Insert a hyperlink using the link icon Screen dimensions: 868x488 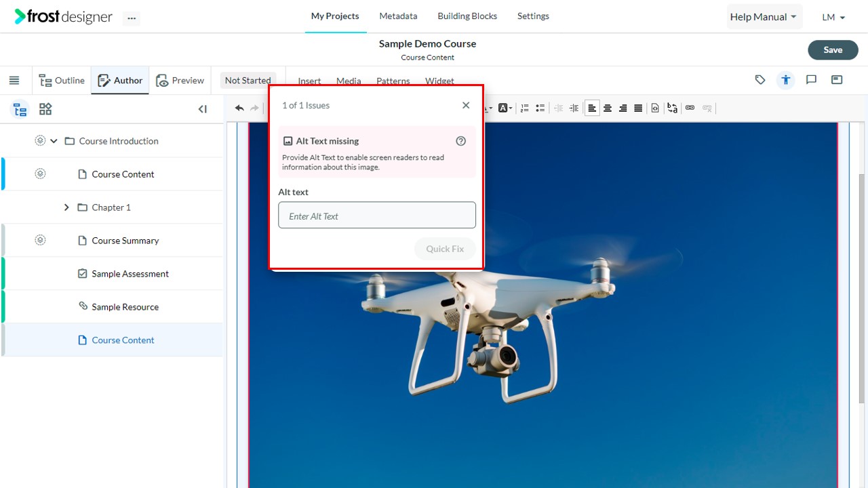tap(690, 108)
